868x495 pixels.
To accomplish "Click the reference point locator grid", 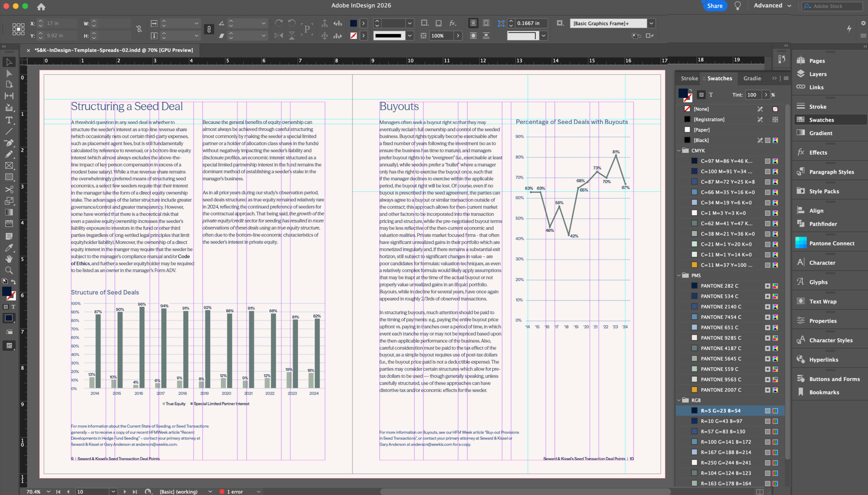I will 18,29.
